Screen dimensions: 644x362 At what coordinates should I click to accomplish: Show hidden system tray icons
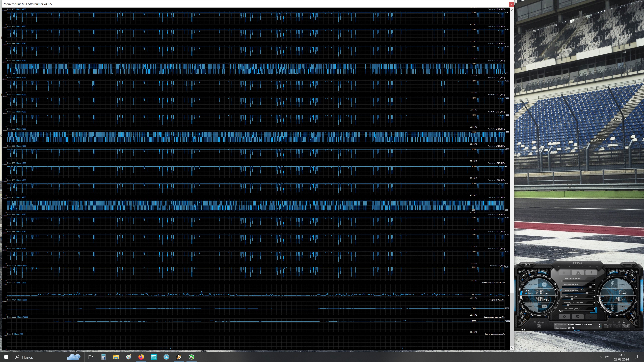point(600,357)
